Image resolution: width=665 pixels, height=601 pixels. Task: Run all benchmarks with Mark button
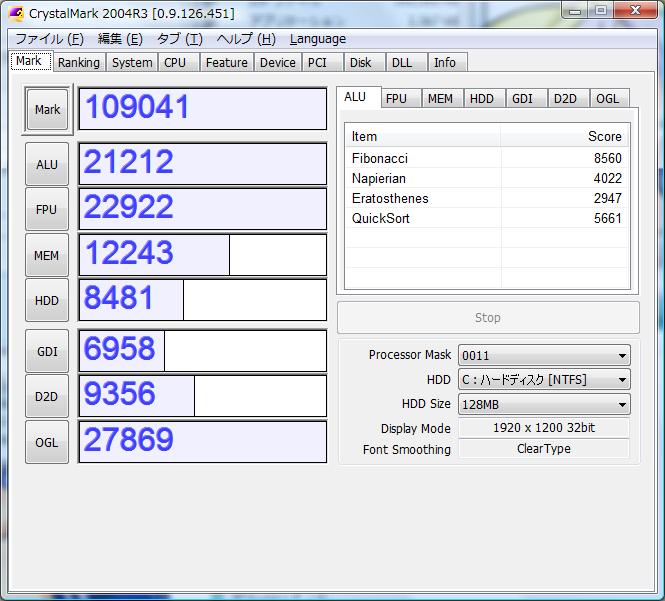(47, 109)
